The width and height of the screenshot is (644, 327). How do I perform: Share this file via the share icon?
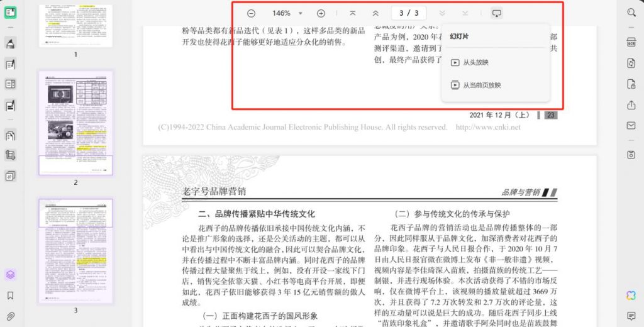pos(631,105)
